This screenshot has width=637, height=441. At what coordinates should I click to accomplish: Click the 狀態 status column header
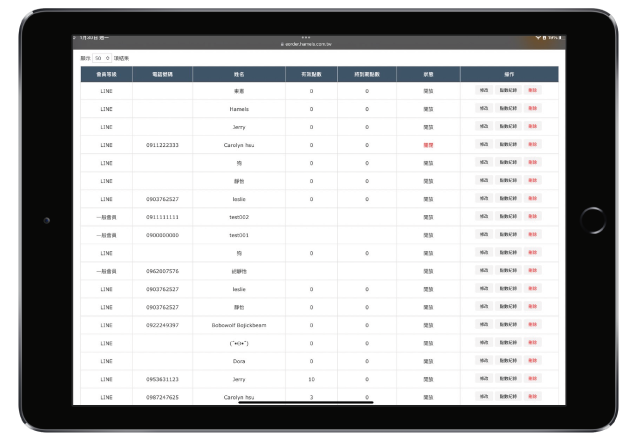tap(428, 74)
